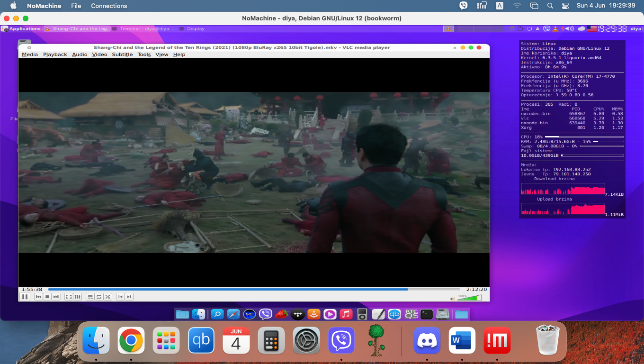Stop the VLC playback
Image resolution: width=644 pixels, height=364 pixels.
tap(47, 297)
